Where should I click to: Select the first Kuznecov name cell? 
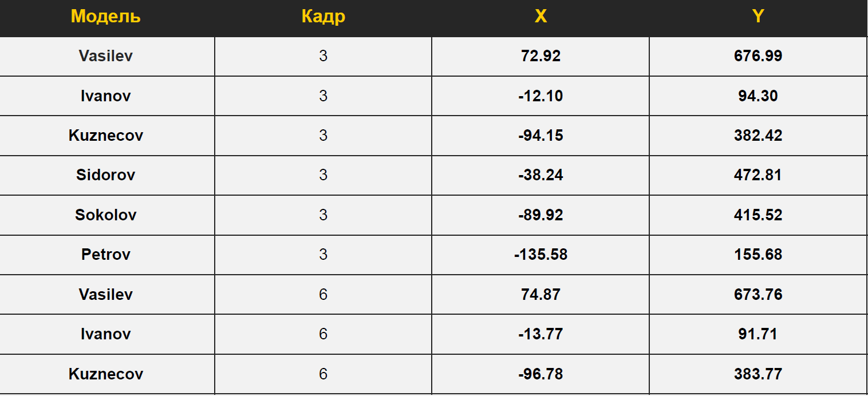click(x=106, y=136)
